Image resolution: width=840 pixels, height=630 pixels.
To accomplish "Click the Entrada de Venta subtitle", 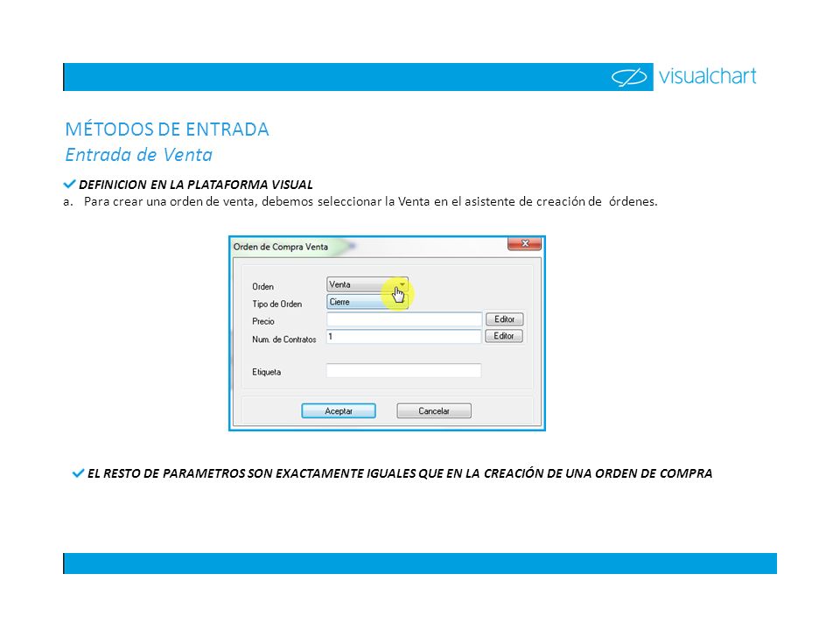I will (139, 155).
